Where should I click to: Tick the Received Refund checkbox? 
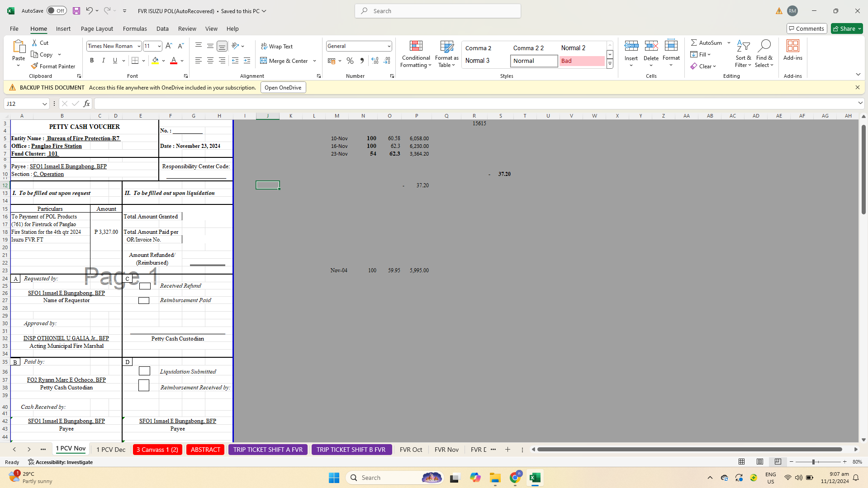pyautogui.click(x=145, y=286)
